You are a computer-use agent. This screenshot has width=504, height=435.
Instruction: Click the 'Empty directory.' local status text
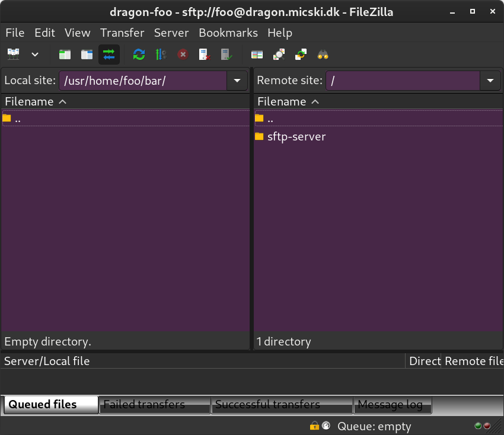coord(48,341)
